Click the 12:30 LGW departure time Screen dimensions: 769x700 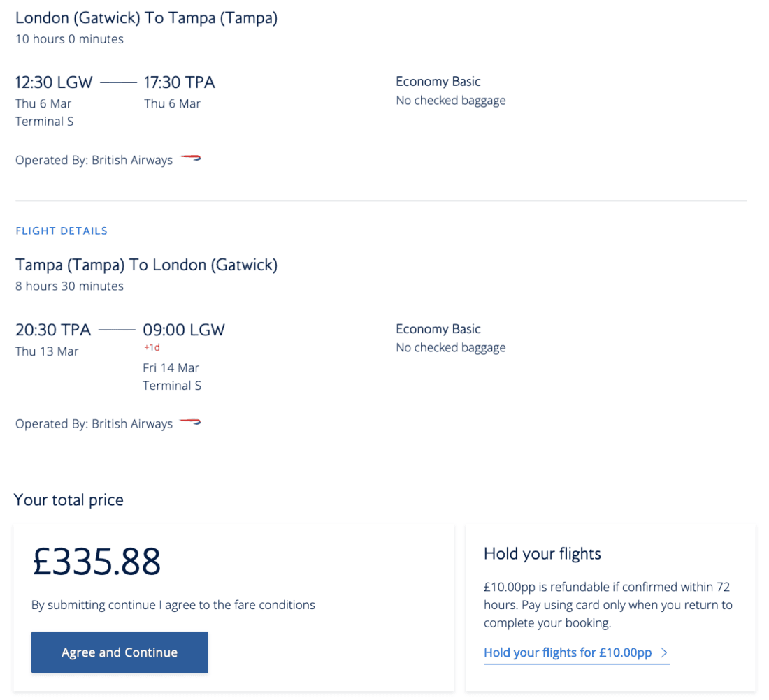[54, 82]
